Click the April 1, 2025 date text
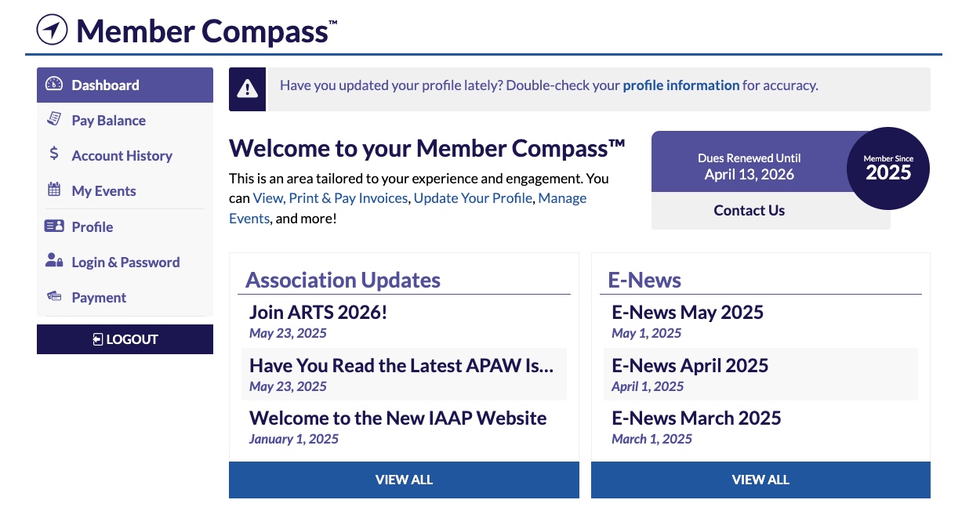The image size is (980, 507). click(x=648, y=386)
